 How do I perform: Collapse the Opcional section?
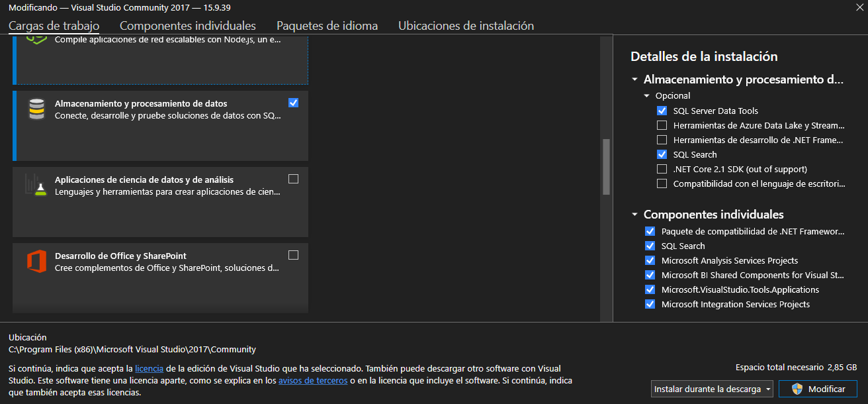pyautogui.click(x=647, y=96)
